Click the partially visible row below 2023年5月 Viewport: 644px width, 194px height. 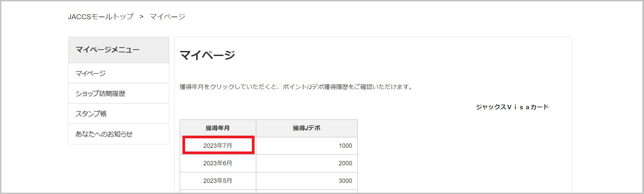tap(269, 192)
